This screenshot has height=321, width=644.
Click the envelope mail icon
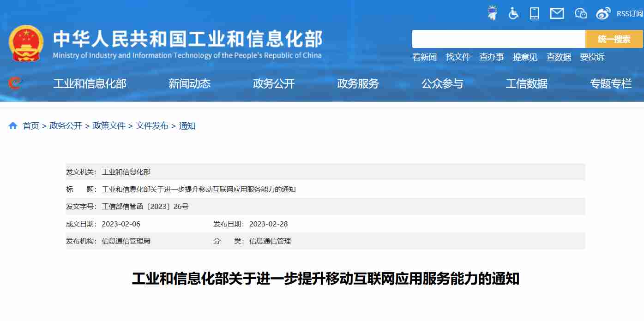557,13
